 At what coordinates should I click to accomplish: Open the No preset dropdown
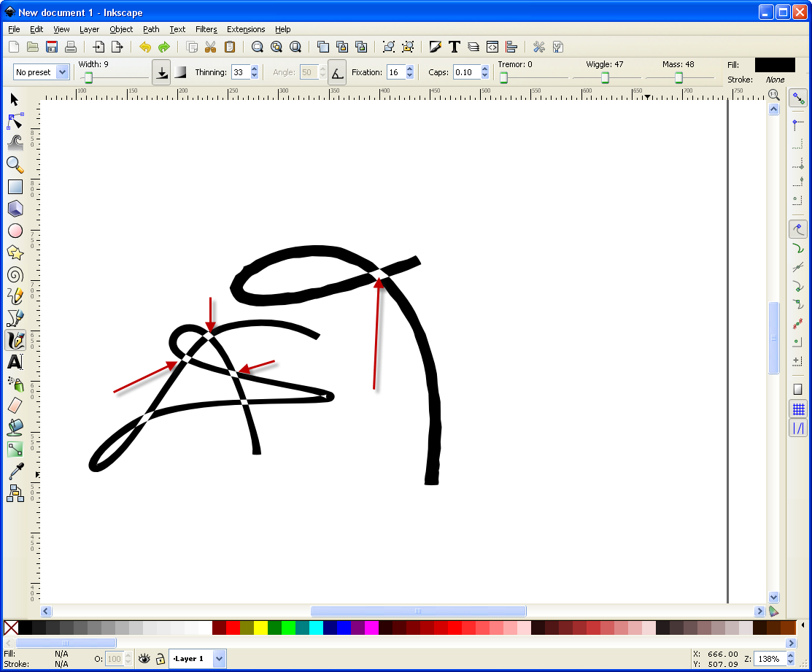[61, 72]
